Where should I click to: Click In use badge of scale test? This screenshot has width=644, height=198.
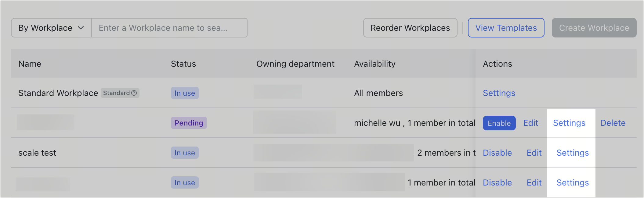pyautogui.click(x=185, y=153)
